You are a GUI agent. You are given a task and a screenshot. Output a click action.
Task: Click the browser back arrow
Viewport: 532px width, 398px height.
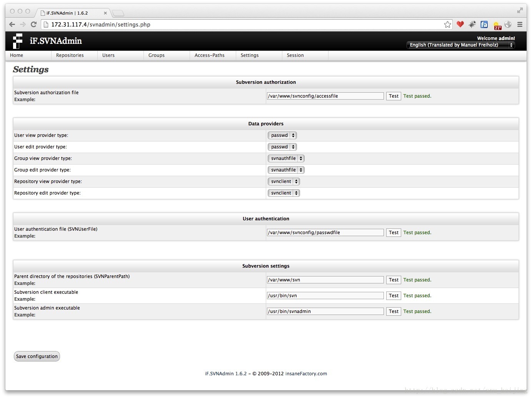(x=12, y=25)
